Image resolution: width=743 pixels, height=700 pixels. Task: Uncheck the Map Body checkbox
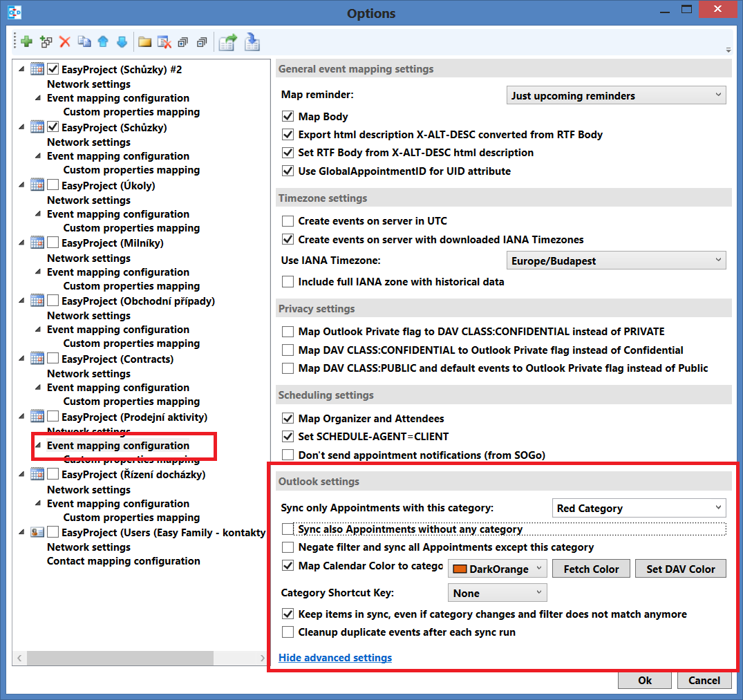(288, 117)
